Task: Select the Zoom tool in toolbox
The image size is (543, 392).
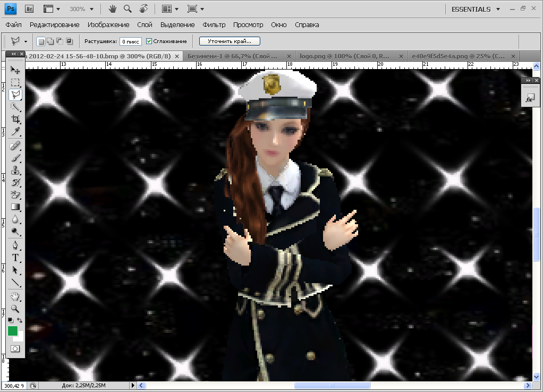Action: coord(15,309)
